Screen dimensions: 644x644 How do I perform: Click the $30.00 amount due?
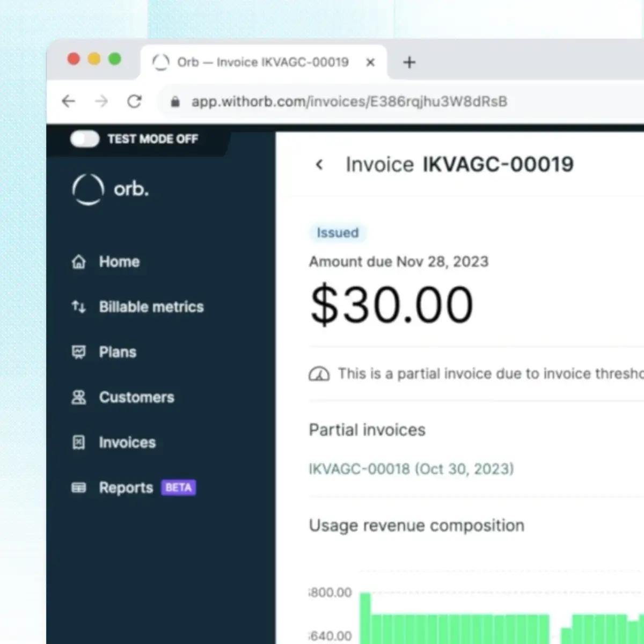(392, 305)
